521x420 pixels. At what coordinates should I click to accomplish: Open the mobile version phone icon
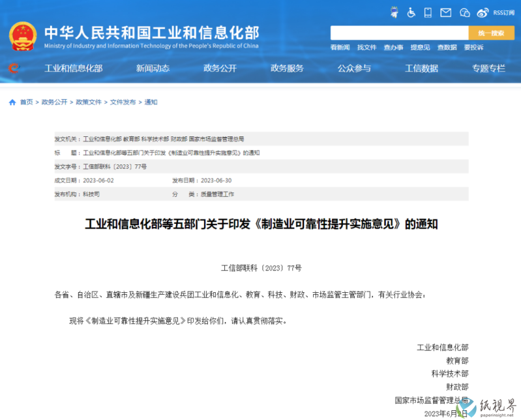(428, 12)
